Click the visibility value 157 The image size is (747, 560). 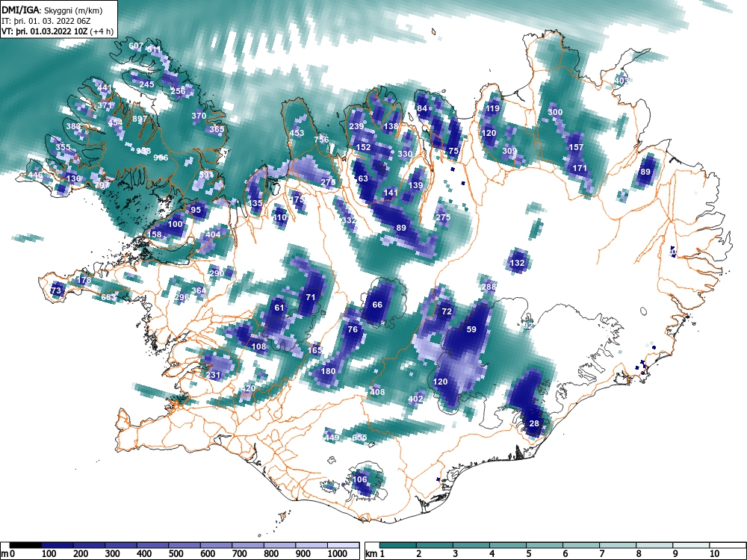coord(576,147)
